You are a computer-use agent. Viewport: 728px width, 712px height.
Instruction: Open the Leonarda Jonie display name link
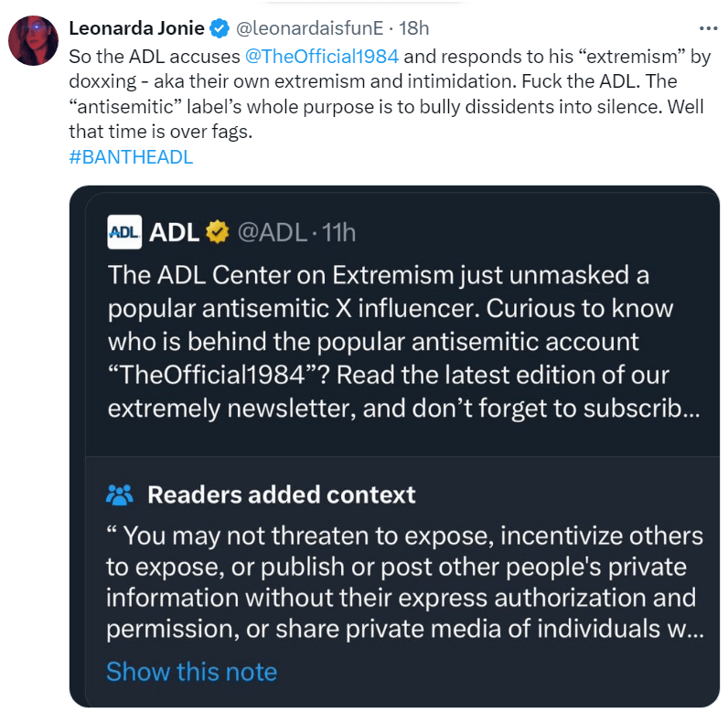137,28
